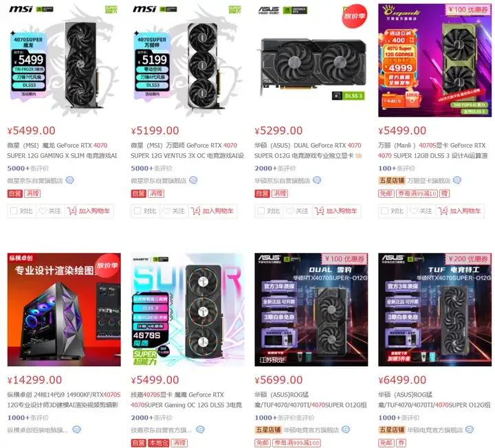The image size is (495, 448).
Task: Open MSI 万图师 VENTUS 3X OC product title
Action: point(188,150)
